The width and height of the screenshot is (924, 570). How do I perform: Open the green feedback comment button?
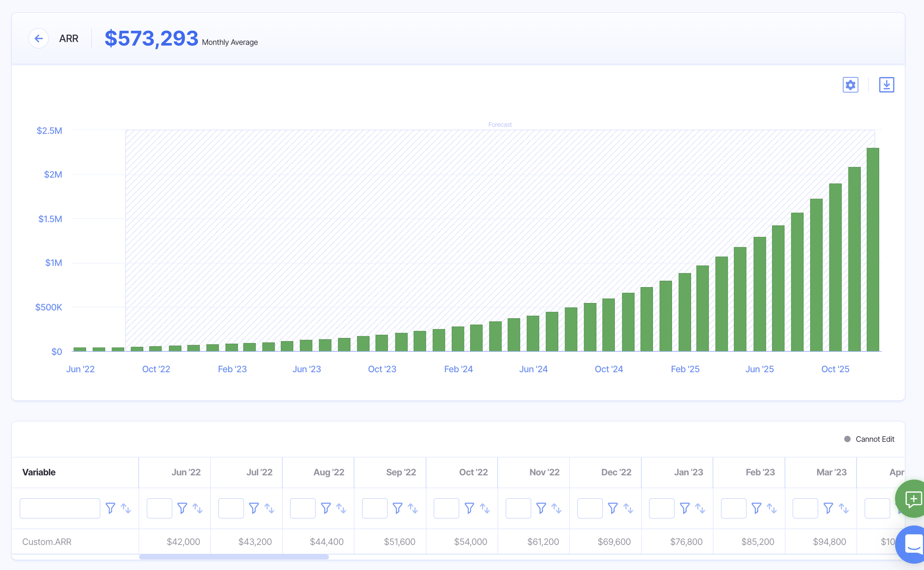pyautogui.click(x=913, y=499)
